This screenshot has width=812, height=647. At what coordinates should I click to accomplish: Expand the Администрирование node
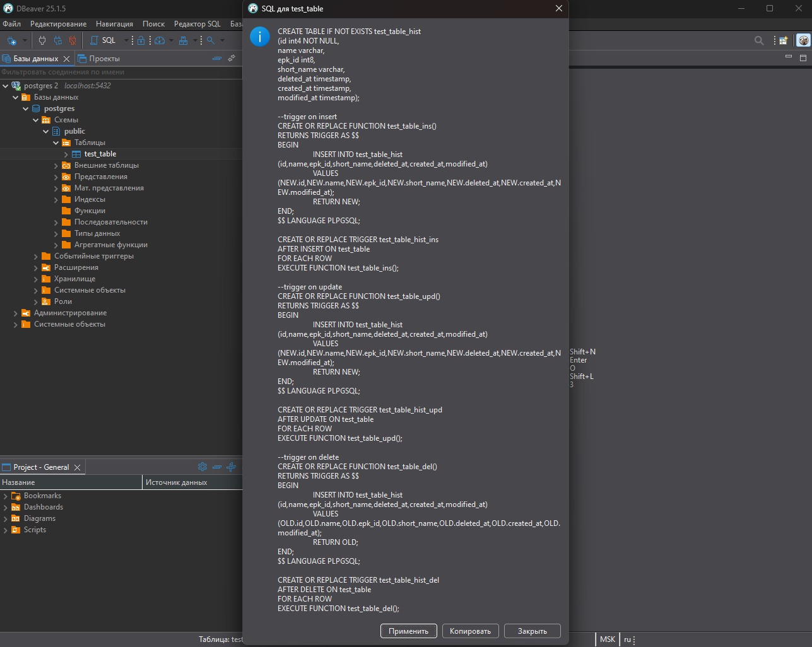pos(15,313)
